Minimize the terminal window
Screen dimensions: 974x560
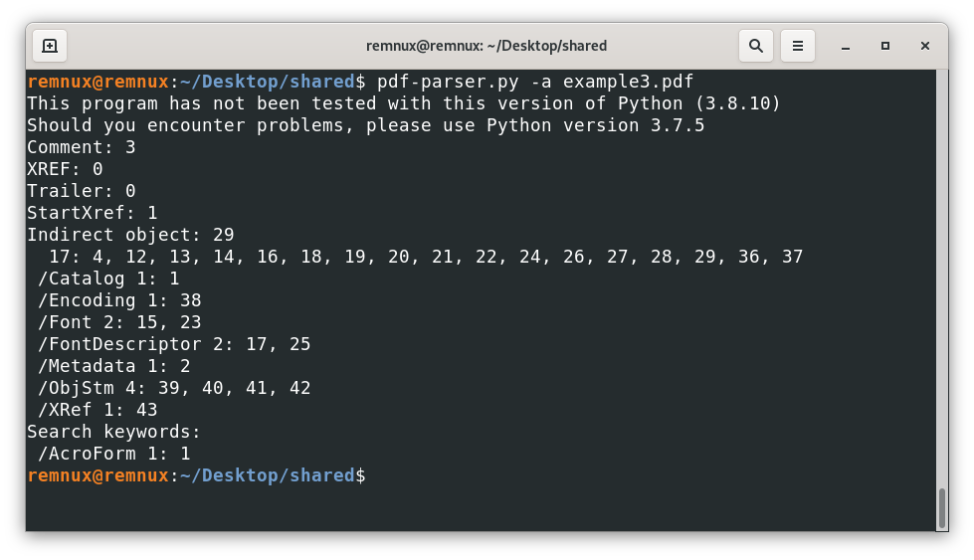tap(846, 46)
